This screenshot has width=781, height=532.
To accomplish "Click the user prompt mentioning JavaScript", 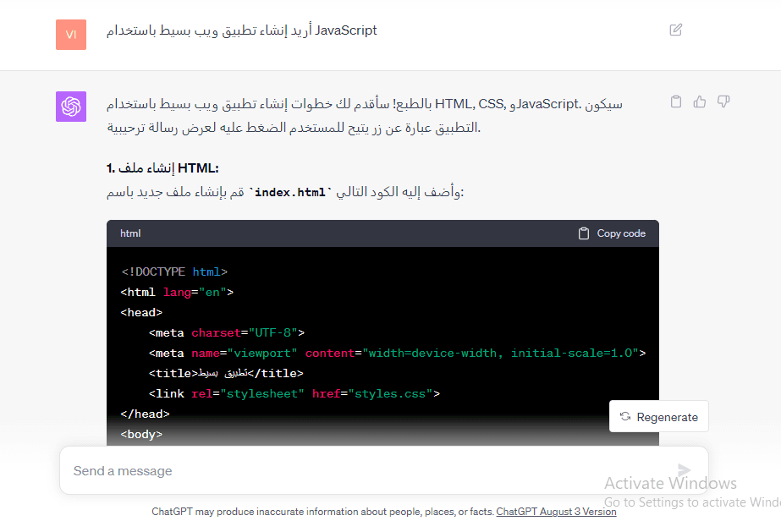I will (x=241, y=30).
